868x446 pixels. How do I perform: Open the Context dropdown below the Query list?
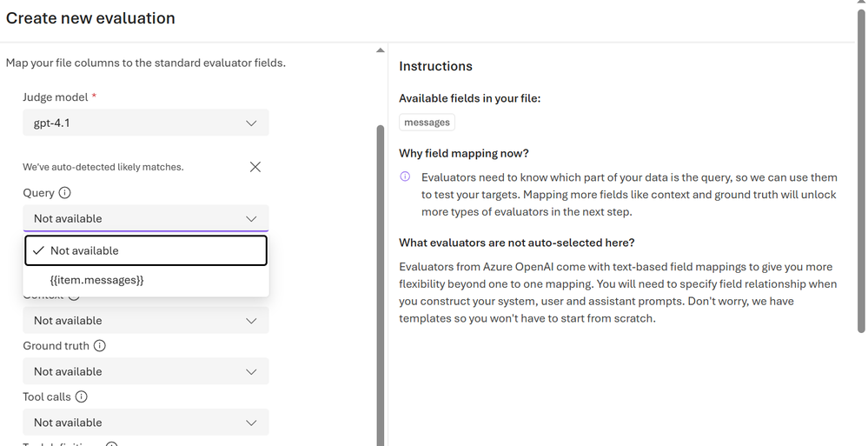click(x=146, y=321)
